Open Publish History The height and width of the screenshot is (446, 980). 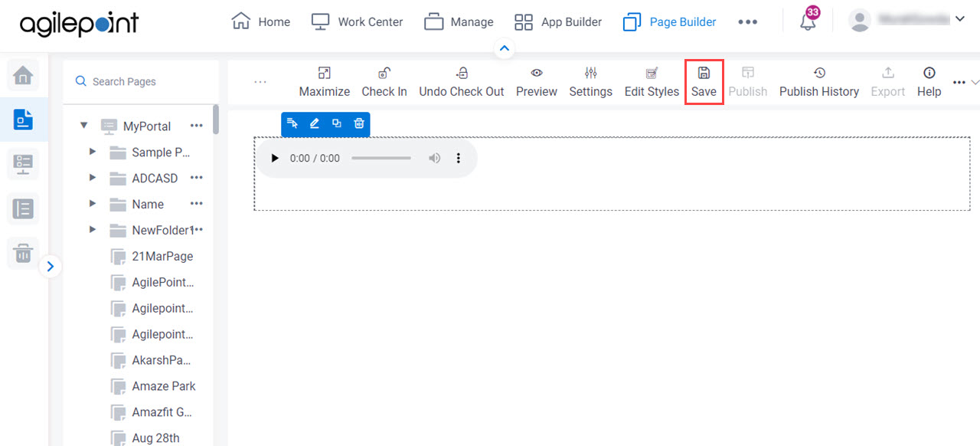tap(819, 81)
